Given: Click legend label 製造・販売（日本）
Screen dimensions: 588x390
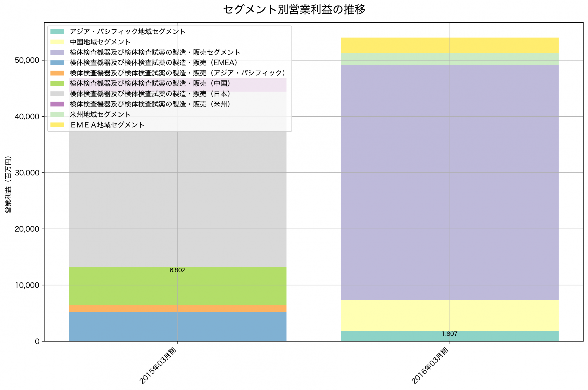Looking at the screenshot, I should click(150, 94).
